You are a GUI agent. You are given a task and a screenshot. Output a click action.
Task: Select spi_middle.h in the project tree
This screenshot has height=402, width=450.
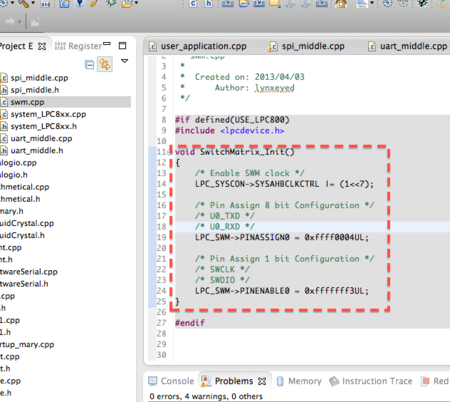coord(35,90)
